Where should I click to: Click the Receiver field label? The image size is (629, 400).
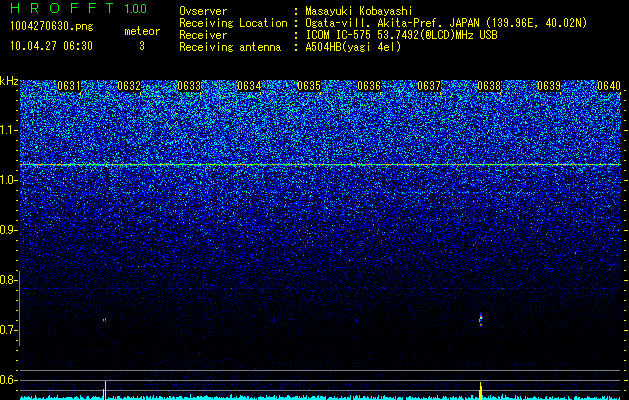(x=203, y=35)
